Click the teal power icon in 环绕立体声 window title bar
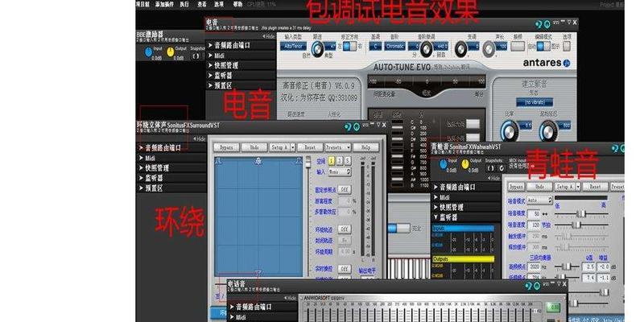 click(356, 126)
